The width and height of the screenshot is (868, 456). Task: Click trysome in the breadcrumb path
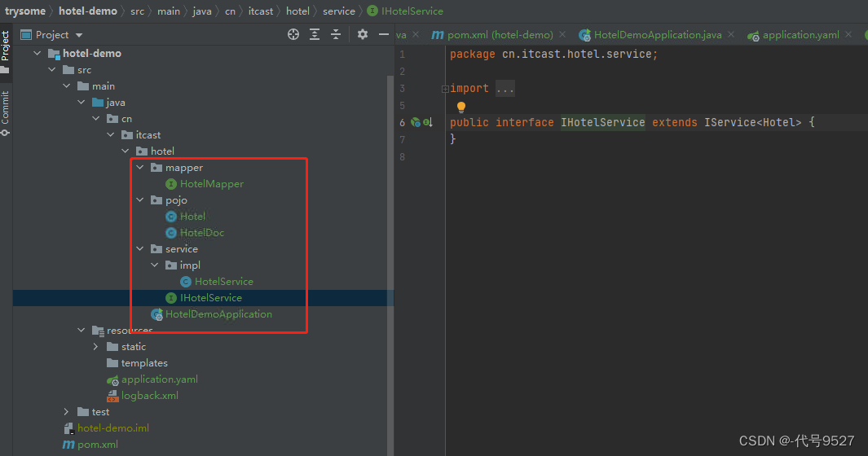coord(25,11)
